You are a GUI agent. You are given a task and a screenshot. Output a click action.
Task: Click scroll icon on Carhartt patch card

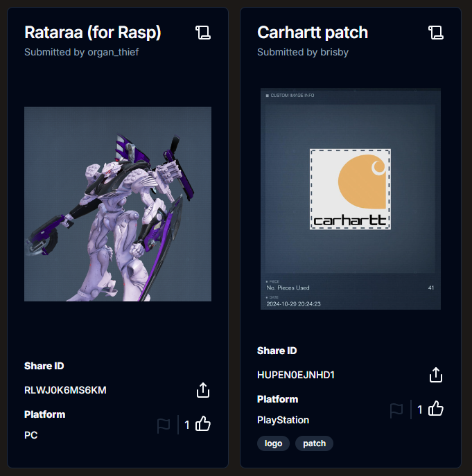click(x=436, y=33)
